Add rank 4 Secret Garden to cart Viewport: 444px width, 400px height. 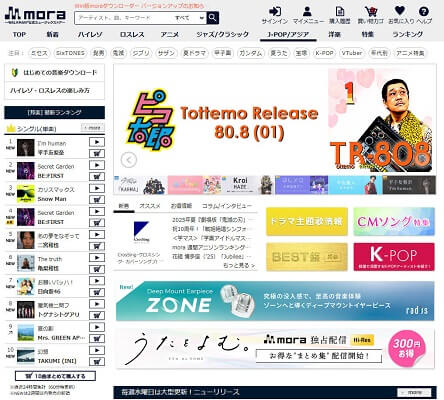pyautogui.click(x=97, y=223)
